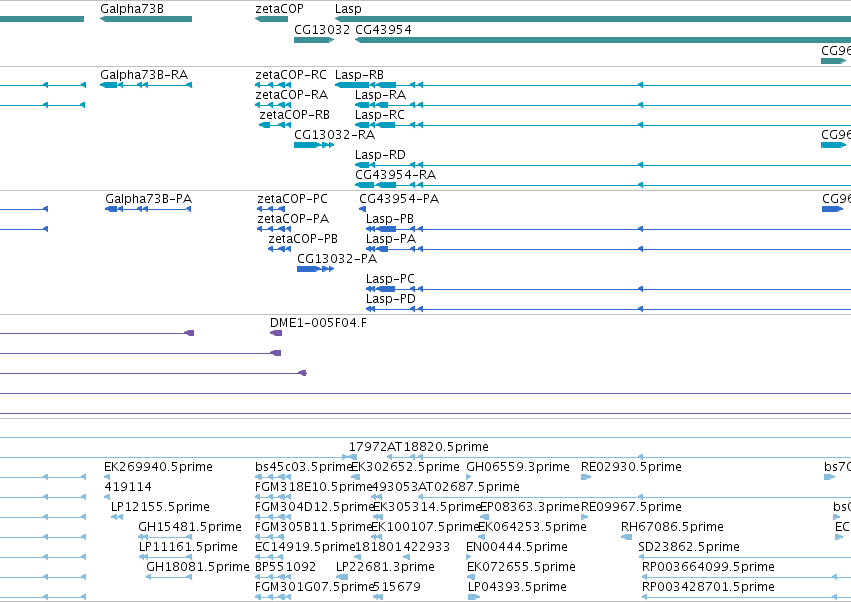Click the zetaCOP gene bar

coord(271,19)
